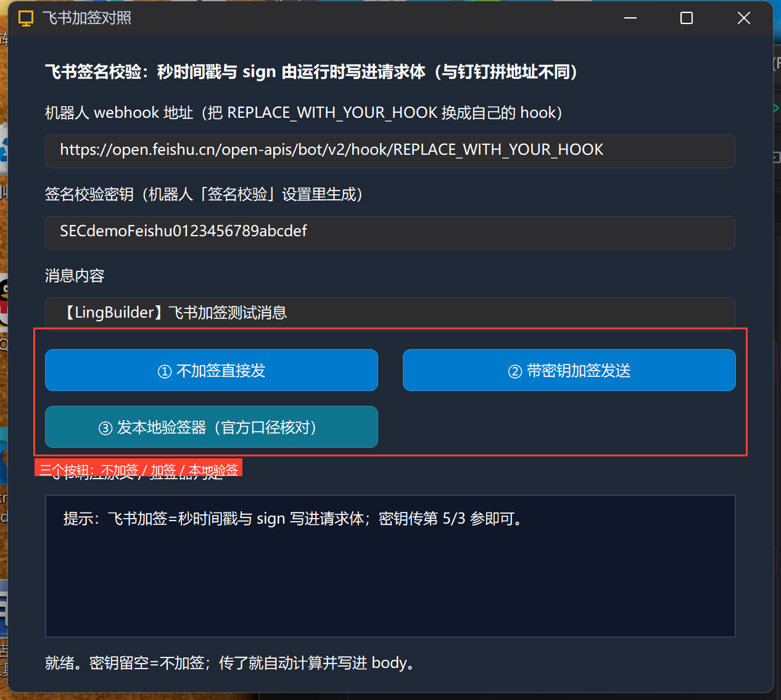781x700 pixels.
Task: Click the 消息内容 label
Action: pyautogui.click(x=75, y=275)
